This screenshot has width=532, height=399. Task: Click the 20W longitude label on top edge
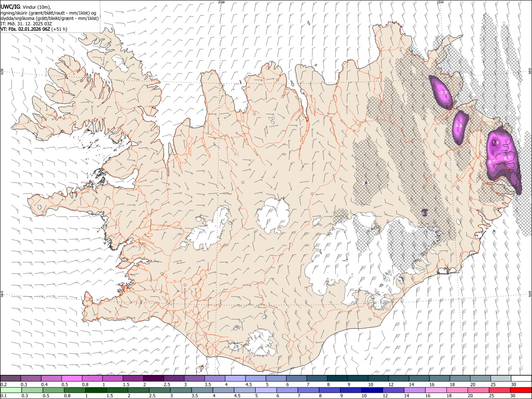[x=221, y=2]
